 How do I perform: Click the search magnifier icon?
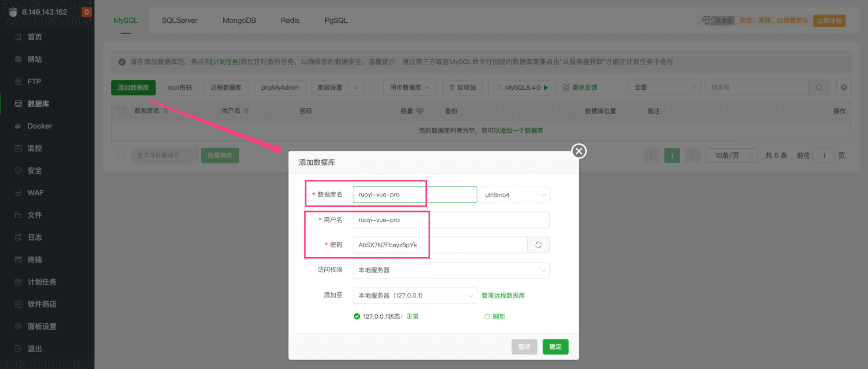[x=819, y=88]
